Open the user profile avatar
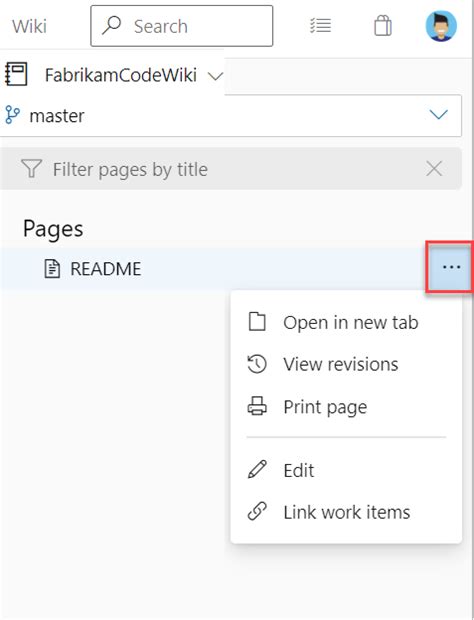474x620 pixels. coord(441,26)
